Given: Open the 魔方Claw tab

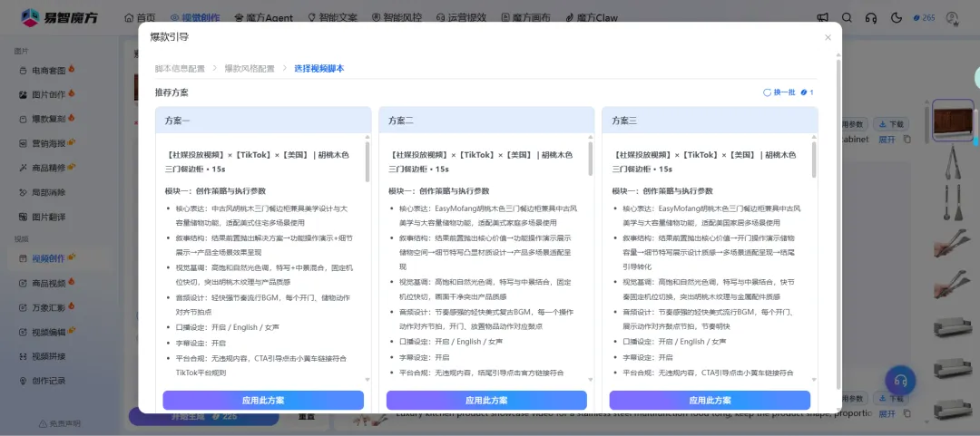Looking at the screenshot, I should click(x=592, y=17).
